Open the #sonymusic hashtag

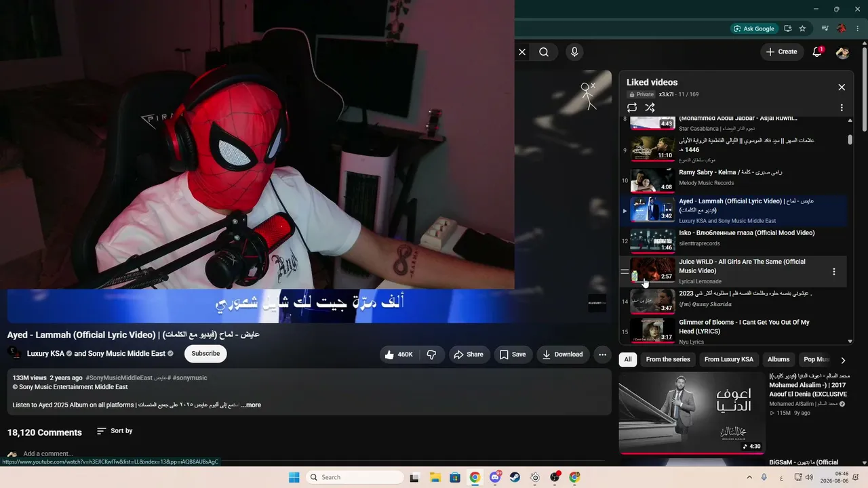(x=190, y=378)
